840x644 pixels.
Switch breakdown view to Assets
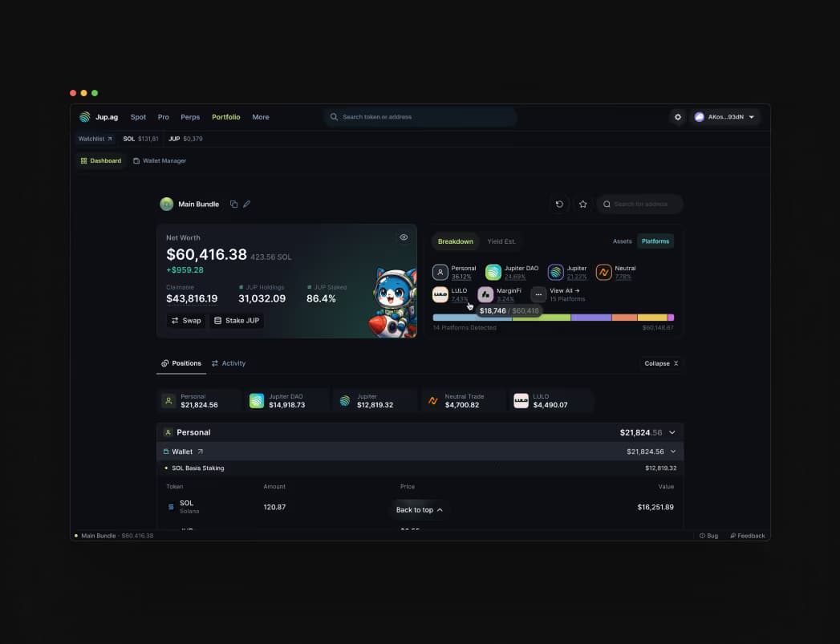[x=622, y=241]
